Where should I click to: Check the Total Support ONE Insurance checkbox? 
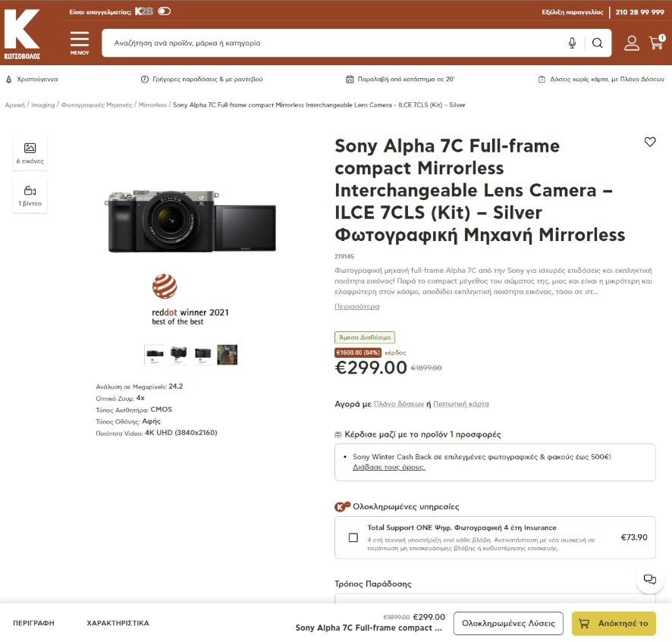352,537
